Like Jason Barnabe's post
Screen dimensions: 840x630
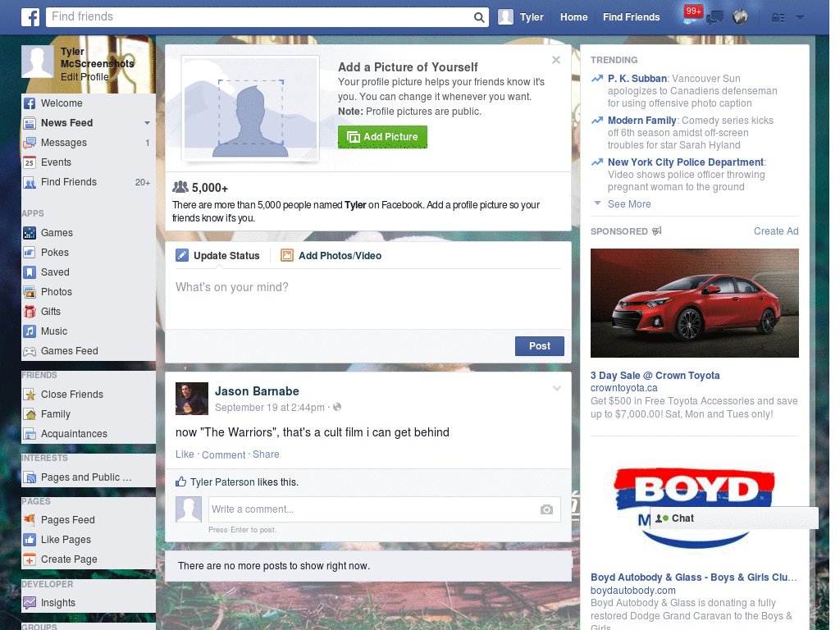185,454
